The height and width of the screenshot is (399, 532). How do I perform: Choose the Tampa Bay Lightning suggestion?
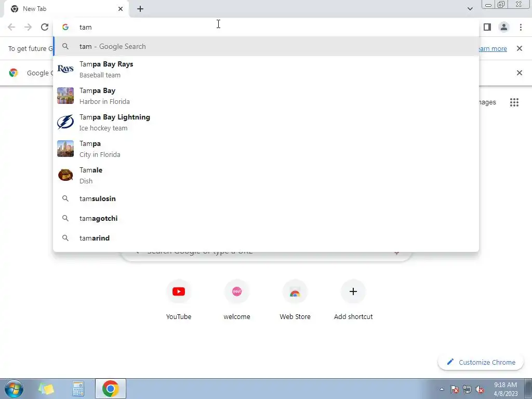point(266,122)
